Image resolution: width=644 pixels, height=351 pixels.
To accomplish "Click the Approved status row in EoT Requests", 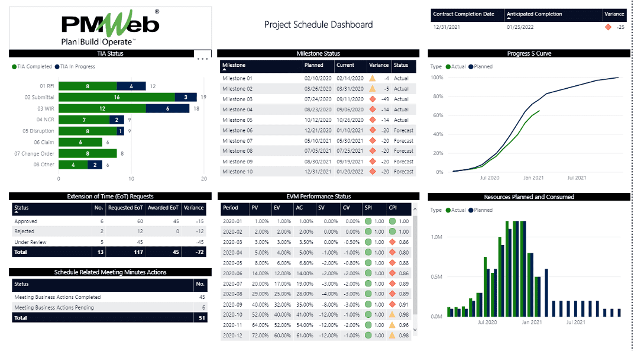I will (25, 221).
